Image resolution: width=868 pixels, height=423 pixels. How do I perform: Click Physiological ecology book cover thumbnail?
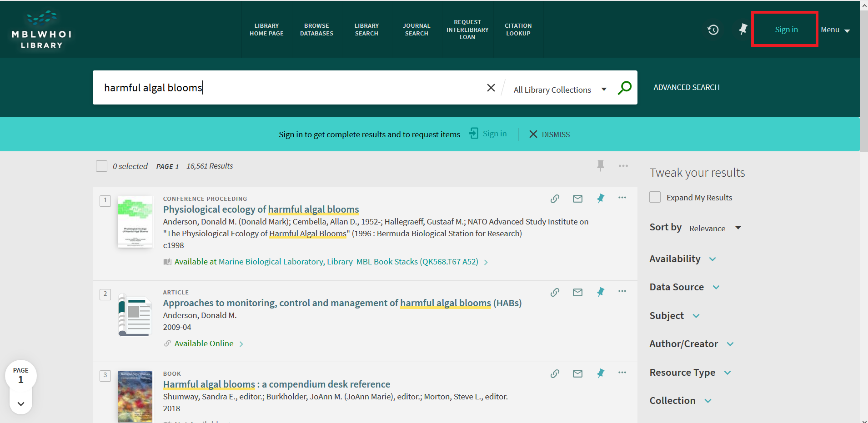tap(135, 222)
